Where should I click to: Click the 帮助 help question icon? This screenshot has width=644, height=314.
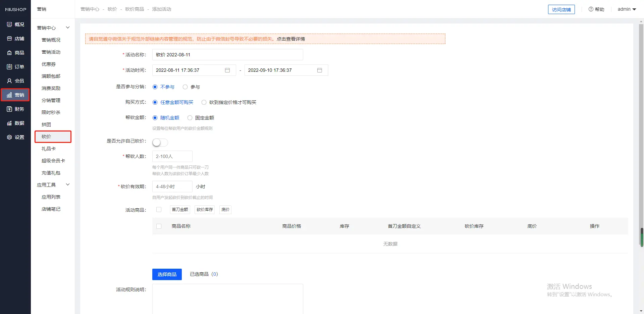[x=591, y=9]
